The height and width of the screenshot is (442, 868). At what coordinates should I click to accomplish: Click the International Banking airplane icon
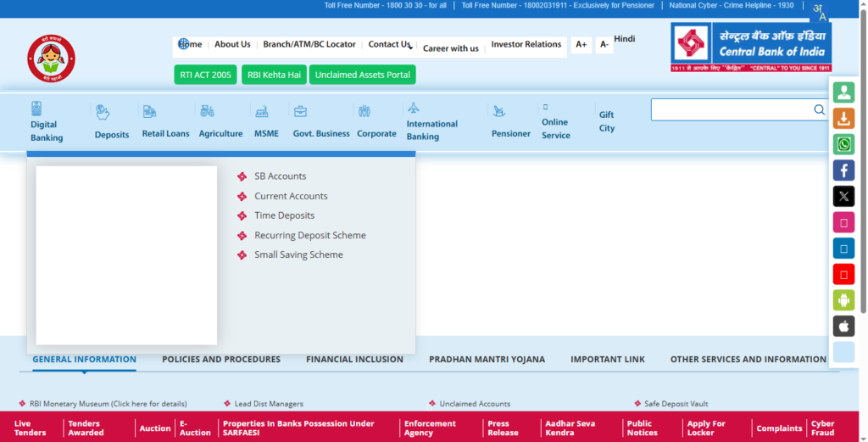coord(413,107)
